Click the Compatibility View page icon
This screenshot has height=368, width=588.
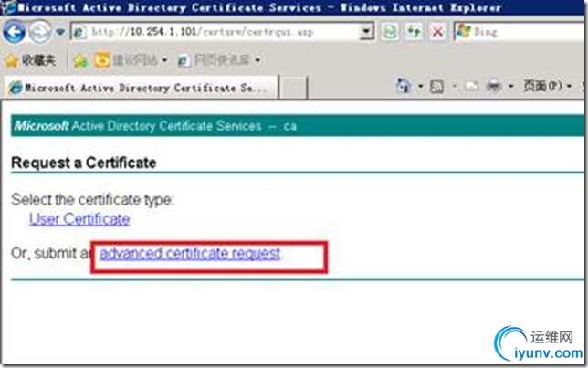click(x=390, y=32)
